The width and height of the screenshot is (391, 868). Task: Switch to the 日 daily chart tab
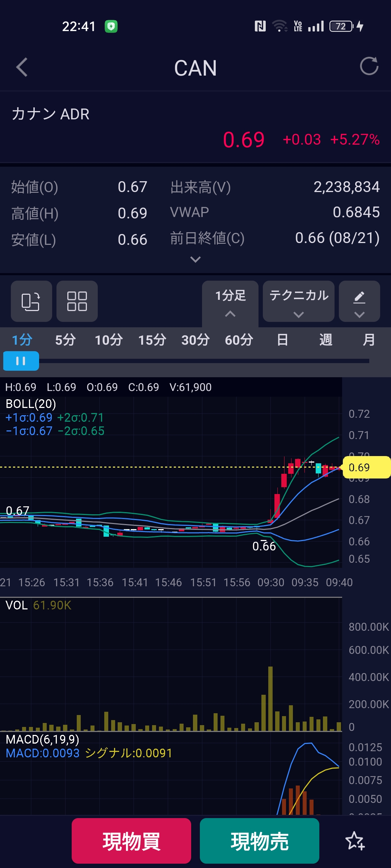[282, 340]
